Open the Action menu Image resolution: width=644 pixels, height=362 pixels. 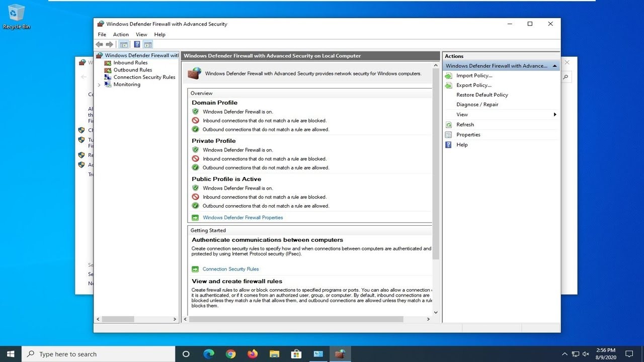tap(121, 35)
